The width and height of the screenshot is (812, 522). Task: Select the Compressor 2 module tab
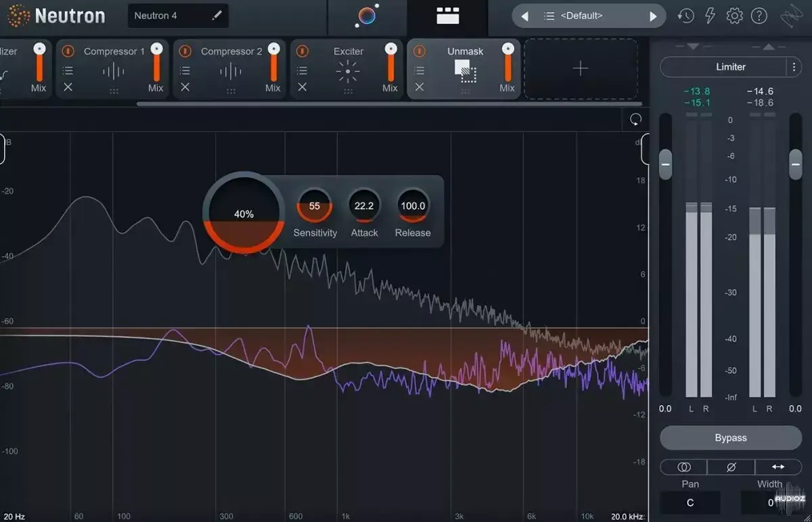[229, 69]
